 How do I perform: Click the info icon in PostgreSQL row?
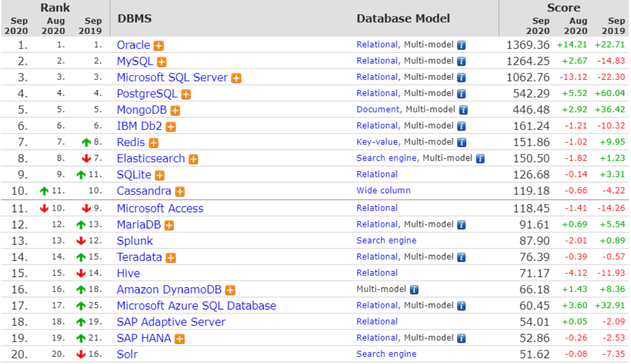461,94
